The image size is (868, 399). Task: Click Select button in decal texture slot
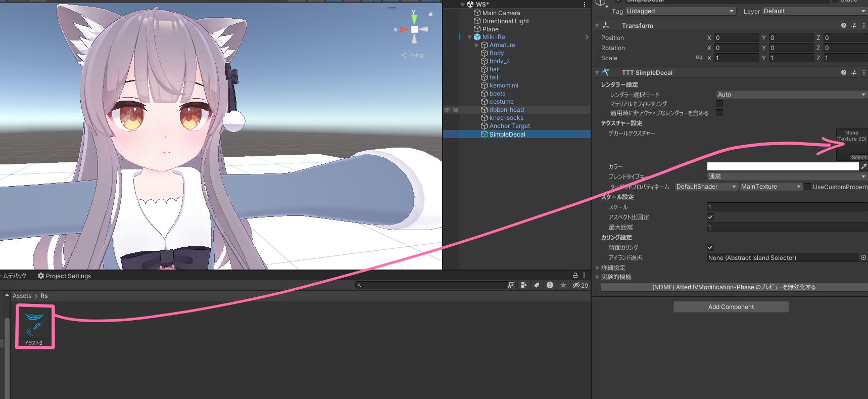click(858, 158)
